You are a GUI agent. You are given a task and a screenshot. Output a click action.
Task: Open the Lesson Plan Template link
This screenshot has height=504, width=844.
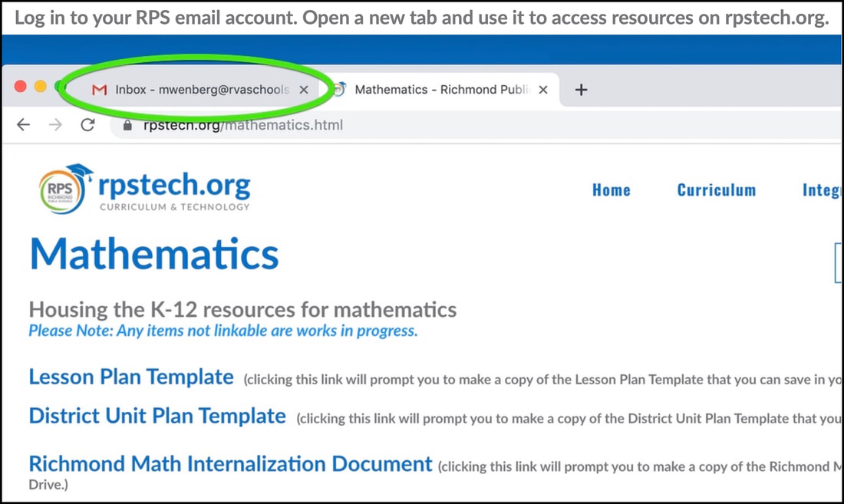coord(130,377)
